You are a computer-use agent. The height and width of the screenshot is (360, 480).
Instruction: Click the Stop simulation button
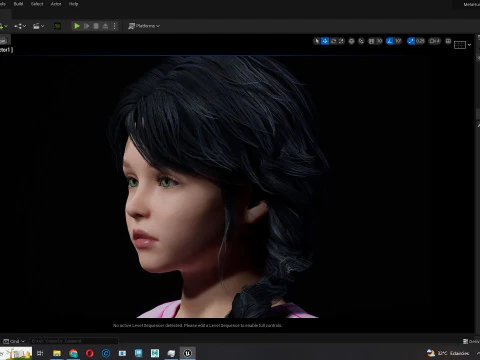coord(96,26)
